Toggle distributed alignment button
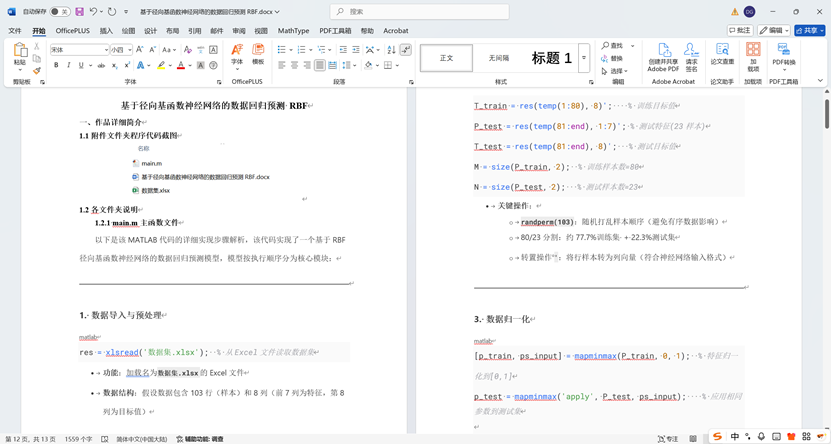The image size is (831, 444). coord(332,65)
